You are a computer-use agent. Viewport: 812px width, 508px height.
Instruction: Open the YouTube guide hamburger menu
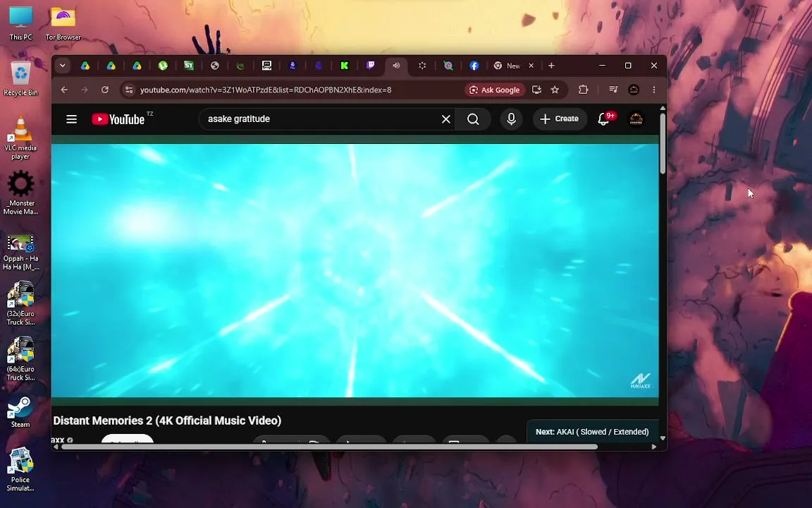pos(71,119)
